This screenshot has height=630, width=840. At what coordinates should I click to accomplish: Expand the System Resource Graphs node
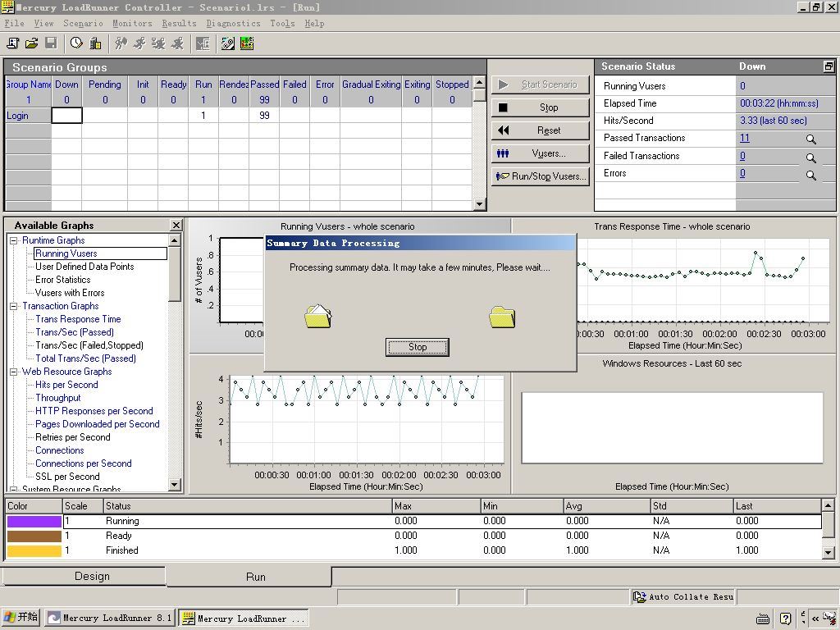point(14,490)
